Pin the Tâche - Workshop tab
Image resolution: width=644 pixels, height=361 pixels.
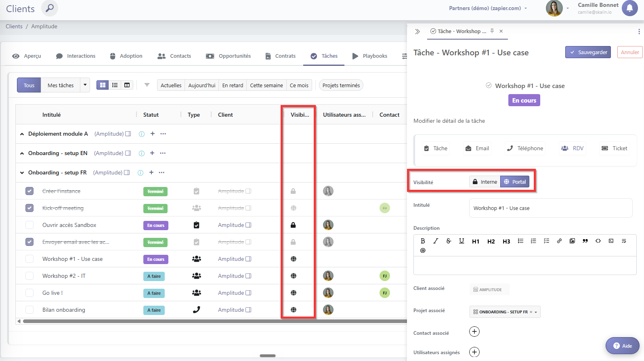pyautogui.click(x=492, y=31)
